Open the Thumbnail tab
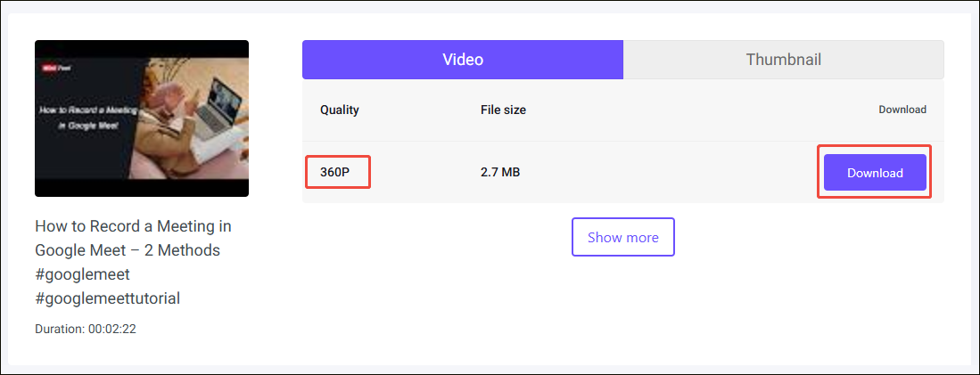Viewport: 980px width, 375px height. pyautogui.click(x=783, y=60)
